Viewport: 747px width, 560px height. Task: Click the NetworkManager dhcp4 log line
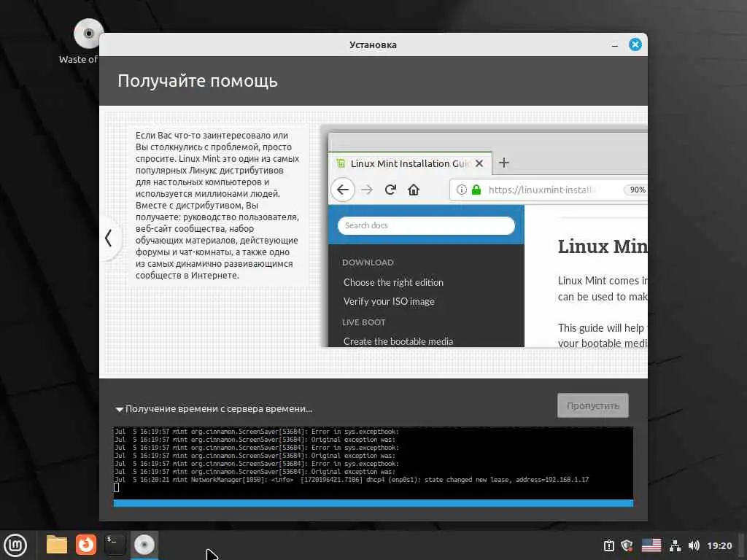click(x=352, y=480)
